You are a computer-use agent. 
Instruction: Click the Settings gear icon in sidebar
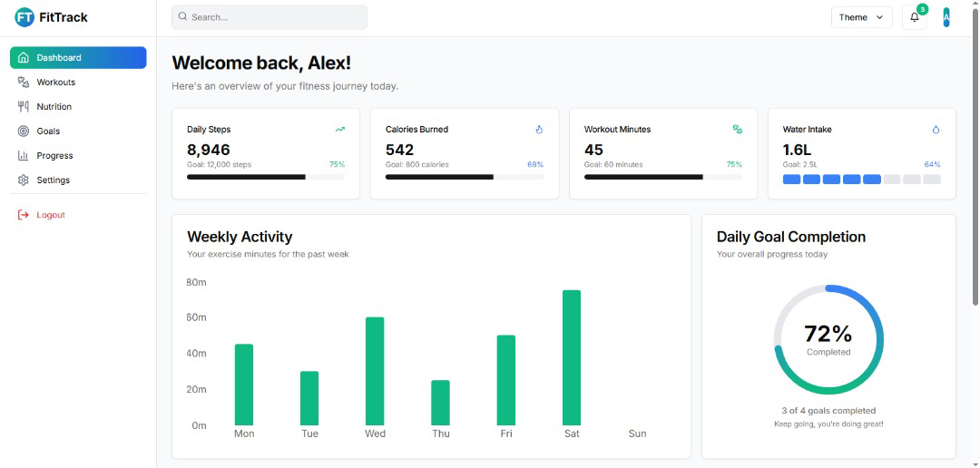(23, 180)
